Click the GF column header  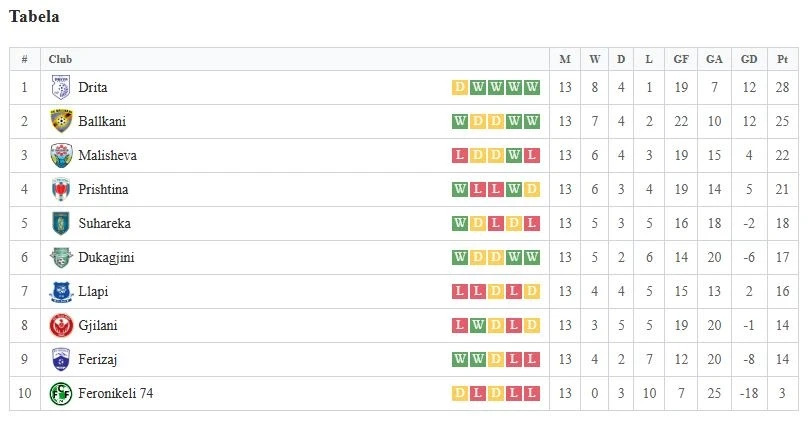tap(681, 59)
